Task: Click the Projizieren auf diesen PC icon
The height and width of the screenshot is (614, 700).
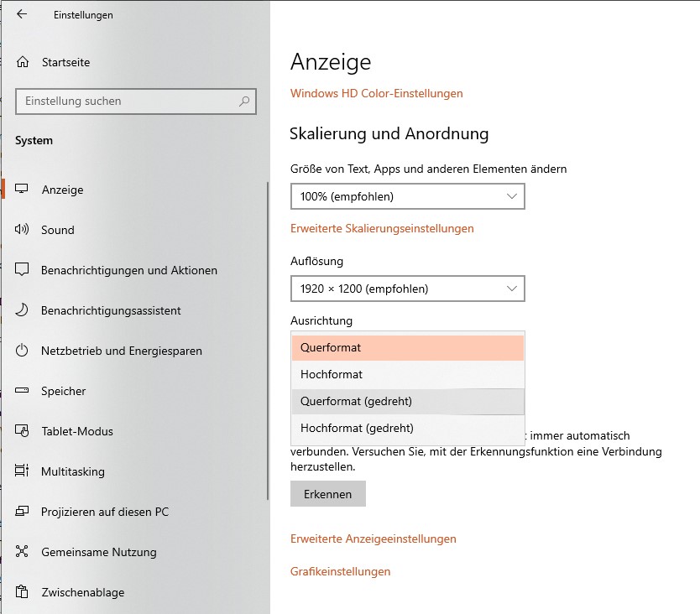Action: click(x=22, y=512)
